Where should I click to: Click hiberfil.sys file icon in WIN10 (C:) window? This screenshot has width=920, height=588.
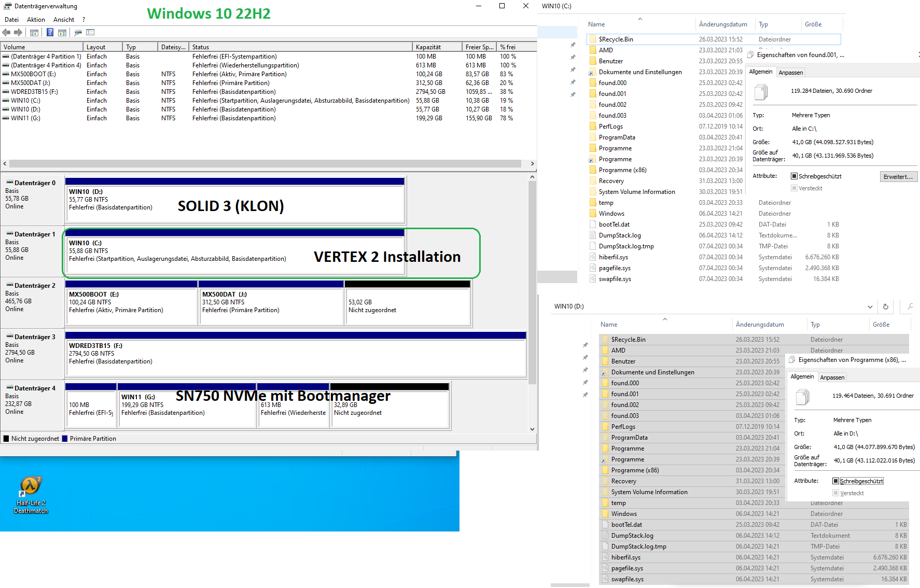tap(593, 257)
